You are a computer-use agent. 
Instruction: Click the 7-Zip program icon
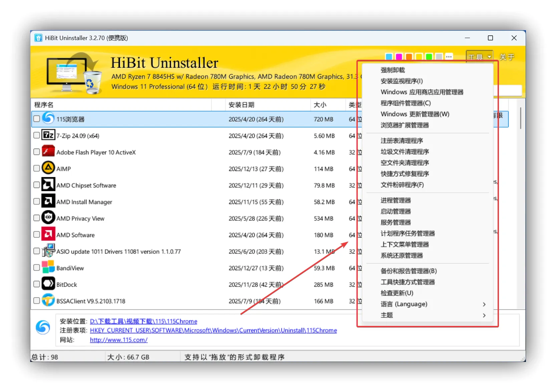(48, 135)
